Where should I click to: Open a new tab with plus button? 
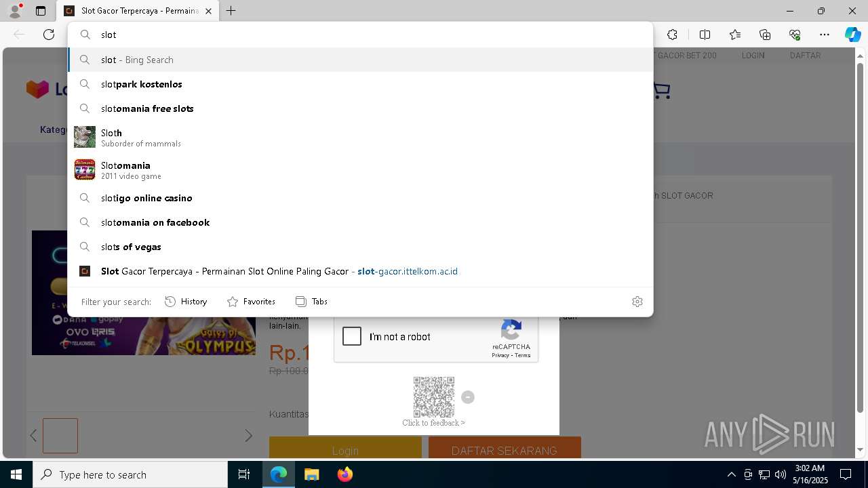pos(231,11)
